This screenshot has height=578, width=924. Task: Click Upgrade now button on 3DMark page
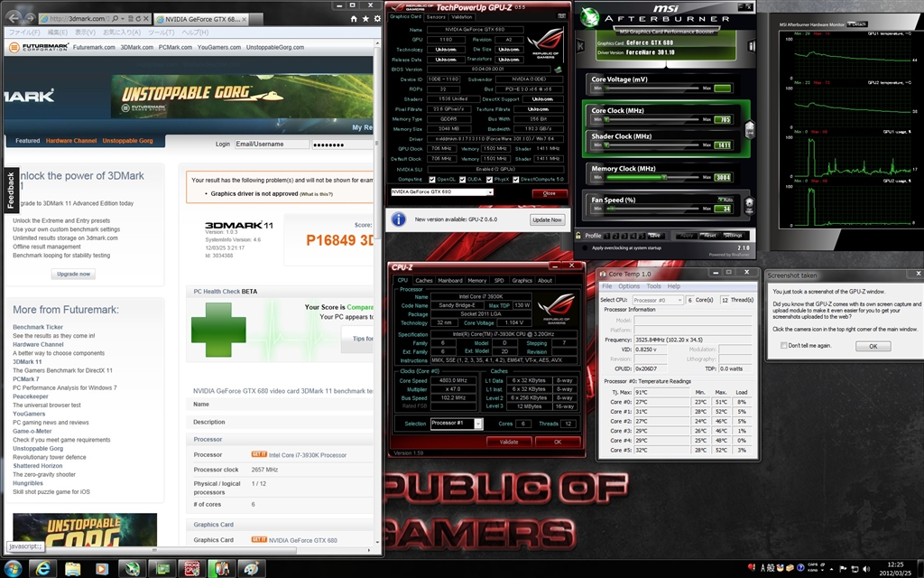[x=74, y=274]
